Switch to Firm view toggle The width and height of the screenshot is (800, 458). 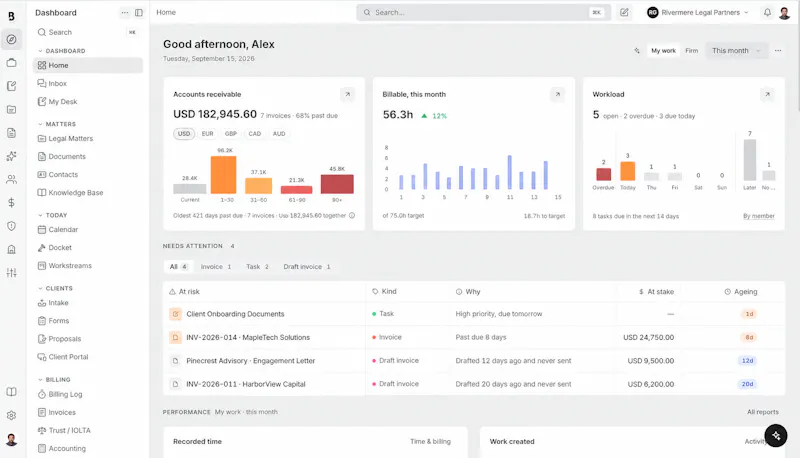(x=691, y=50)
